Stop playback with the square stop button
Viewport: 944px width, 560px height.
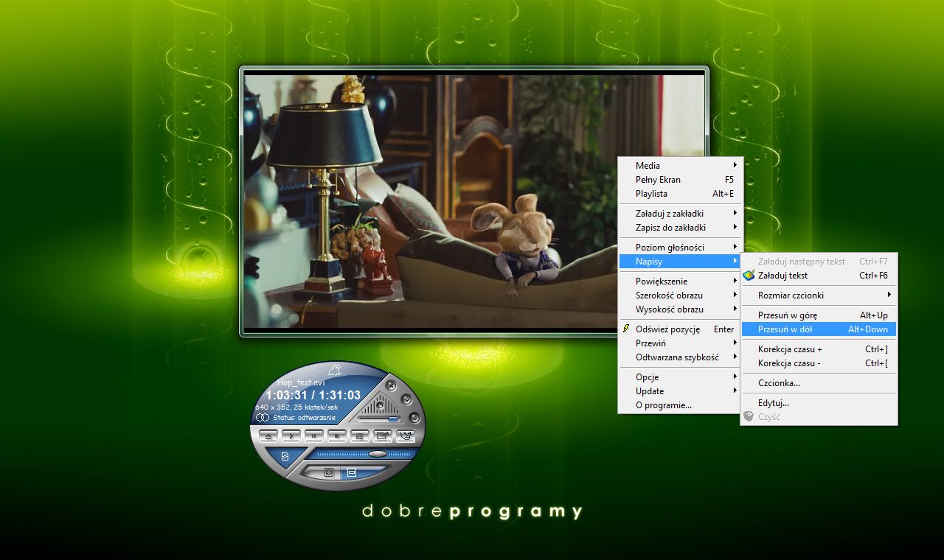[337, 435]
